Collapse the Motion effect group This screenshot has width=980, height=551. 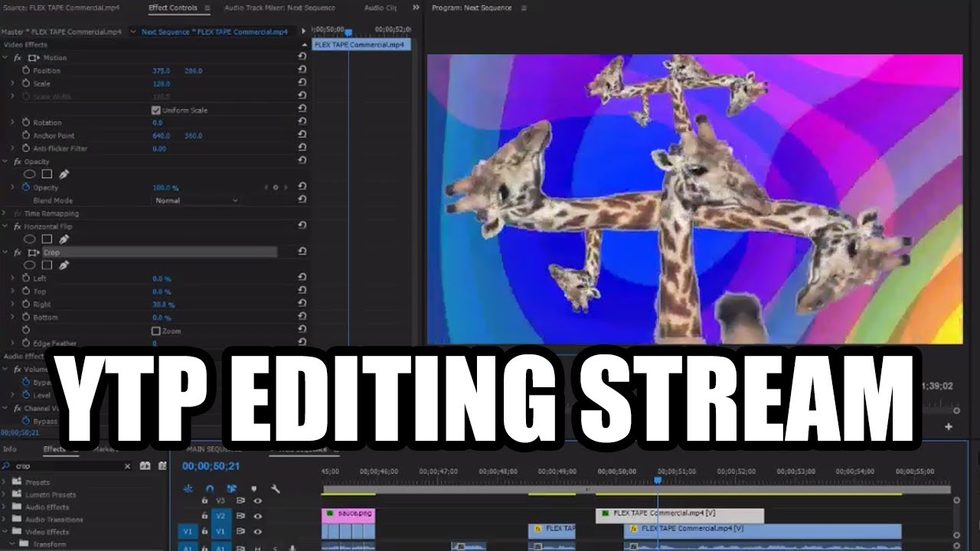coord(6,58)
